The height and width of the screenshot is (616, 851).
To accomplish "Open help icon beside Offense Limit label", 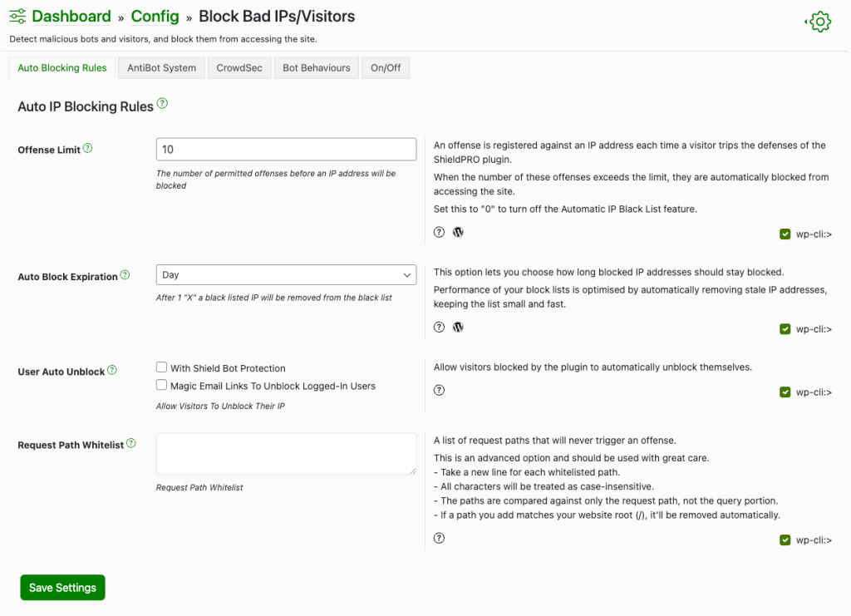I will (x=87, y=148).
